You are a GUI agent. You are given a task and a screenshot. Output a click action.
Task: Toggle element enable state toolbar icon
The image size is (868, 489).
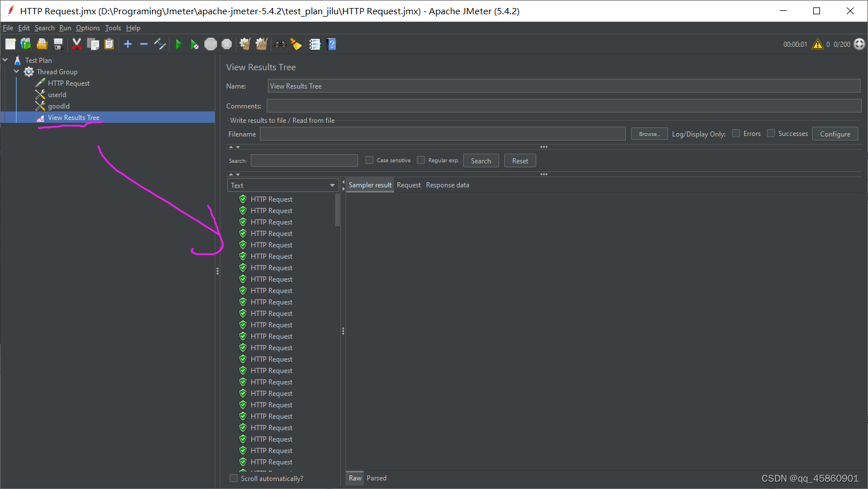click(160, 44)
